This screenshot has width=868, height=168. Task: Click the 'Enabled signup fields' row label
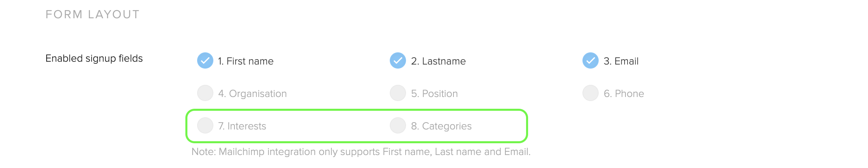click(94, 58)
